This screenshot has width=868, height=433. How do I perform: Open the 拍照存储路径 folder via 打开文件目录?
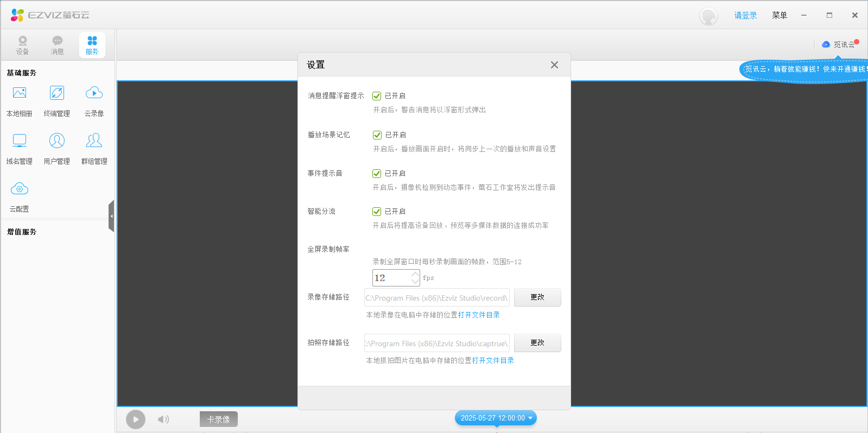493,360
